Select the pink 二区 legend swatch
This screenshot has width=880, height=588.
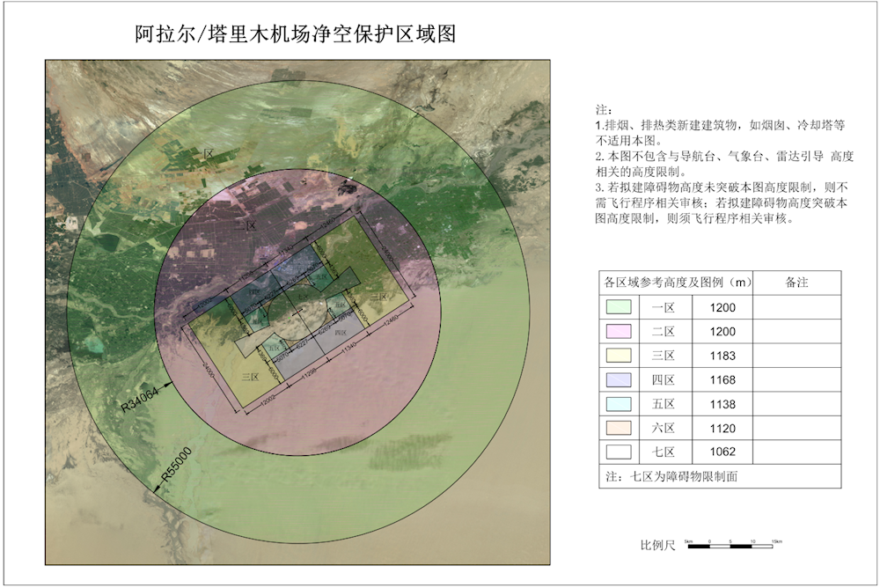tap(620, 332)
